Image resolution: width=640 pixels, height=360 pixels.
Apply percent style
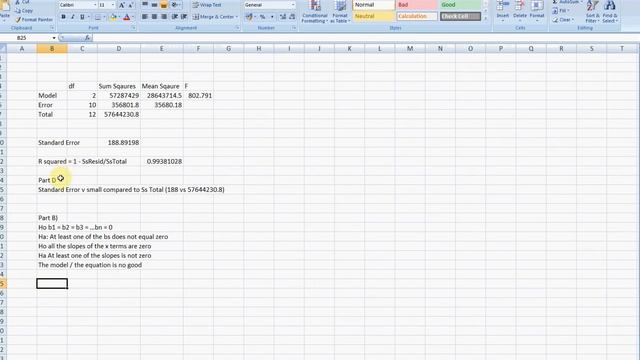click(262, 17)
